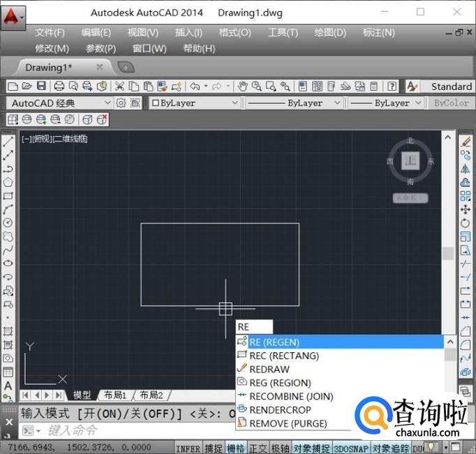Click the 键入命令 command line input
Image resolution: width=476 pixels, height=454 pixels.
[105, 430]
